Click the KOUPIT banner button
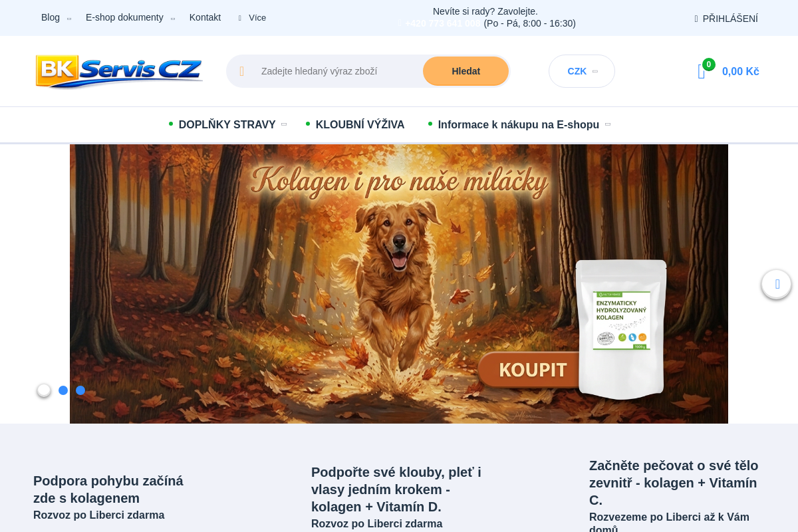Image resolution: width=798 pixels, height=532 pixels. coord(533,370)
